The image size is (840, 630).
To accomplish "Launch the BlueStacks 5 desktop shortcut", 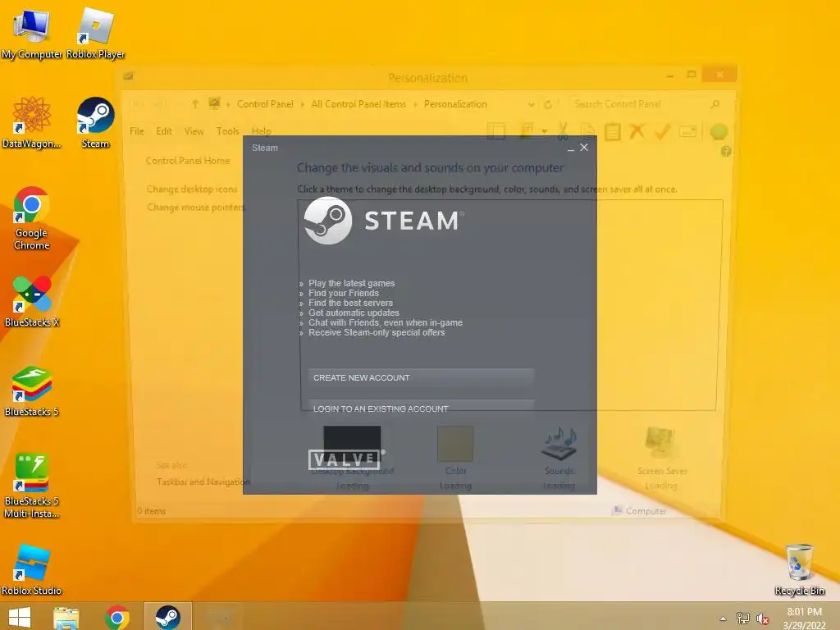I will tap(32, 391).
